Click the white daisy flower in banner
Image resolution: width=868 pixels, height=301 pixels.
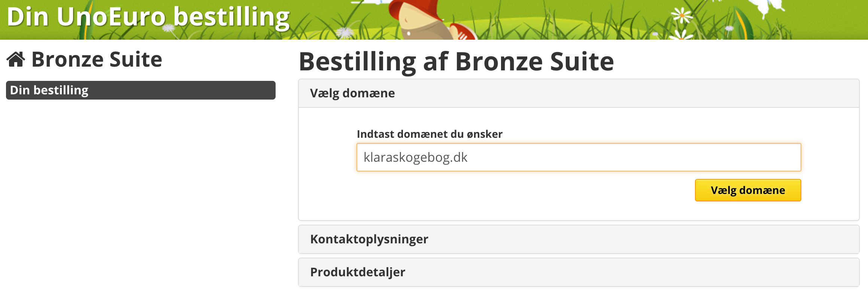point(682,16)
